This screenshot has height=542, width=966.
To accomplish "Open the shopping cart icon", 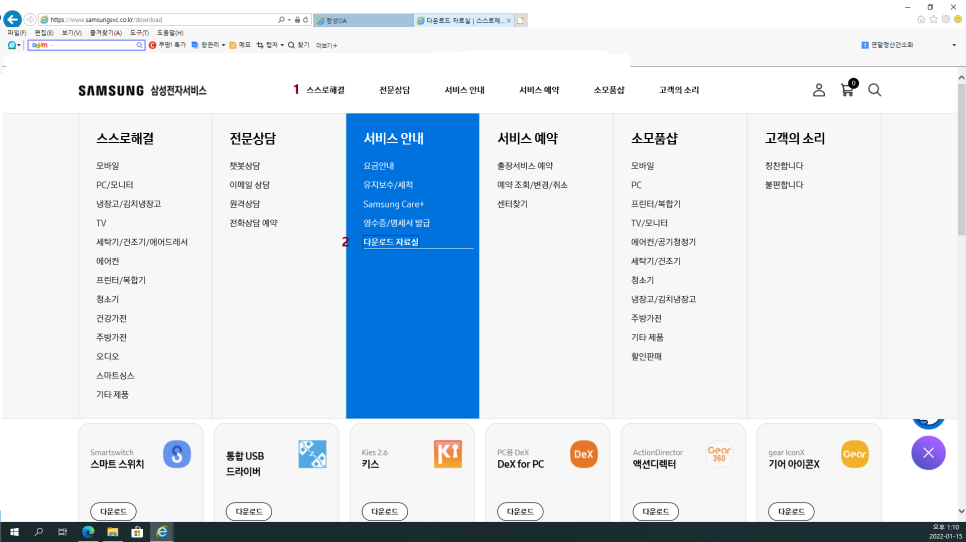I will [848, 89].
